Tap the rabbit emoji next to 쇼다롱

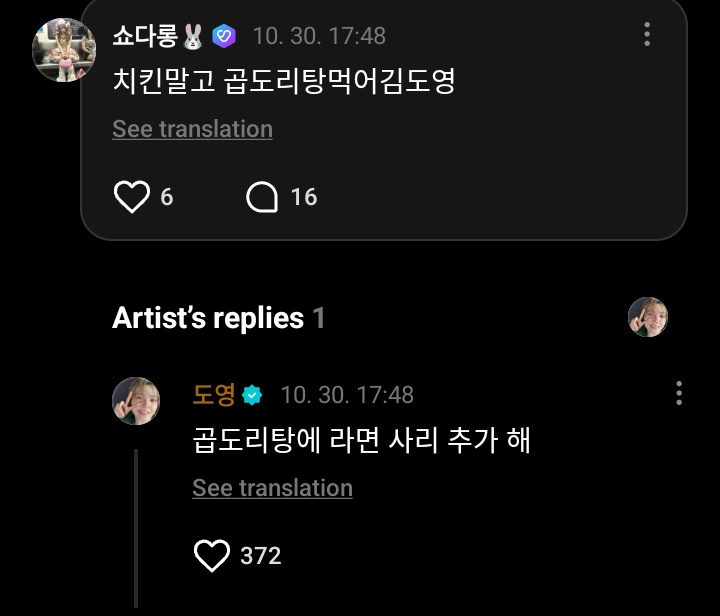click(x=193, y=37)
